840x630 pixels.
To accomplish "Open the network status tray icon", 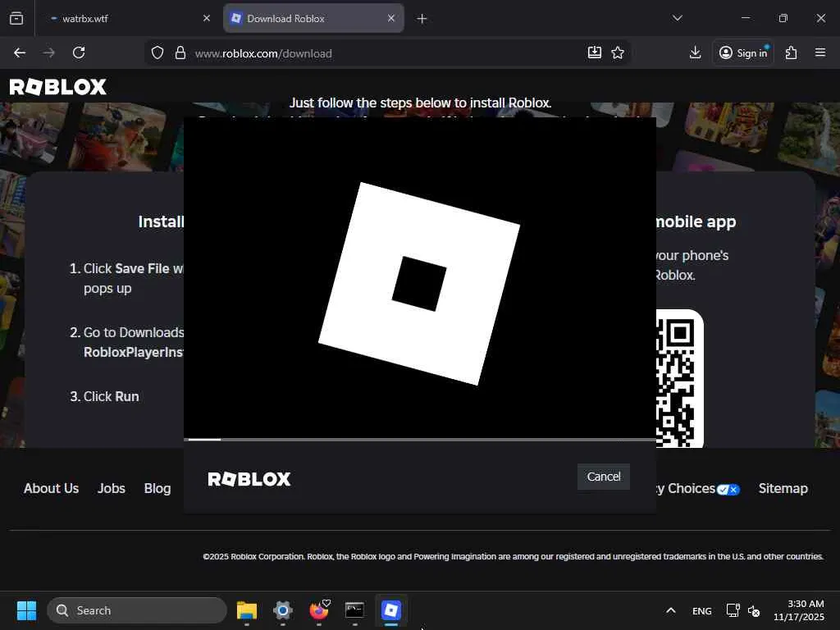I will click(733, 610).
